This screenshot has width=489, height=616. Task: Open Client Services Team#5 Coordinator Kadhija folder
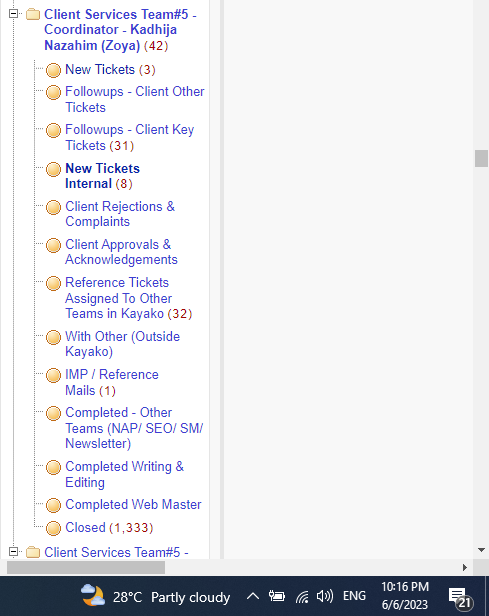pos(120,30)
